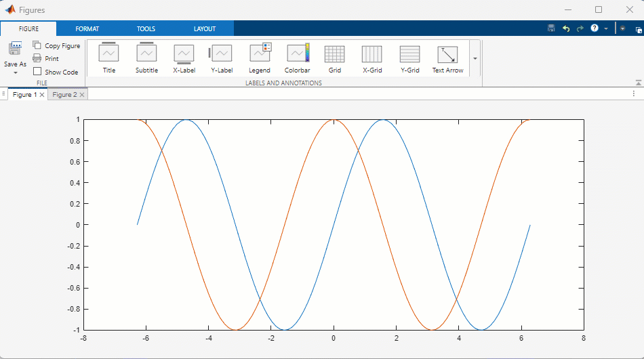The width and height of the screenshot is (644, 359).
Task: Expand the Labels and Annotations gallery
Action: tap(475, 58)
